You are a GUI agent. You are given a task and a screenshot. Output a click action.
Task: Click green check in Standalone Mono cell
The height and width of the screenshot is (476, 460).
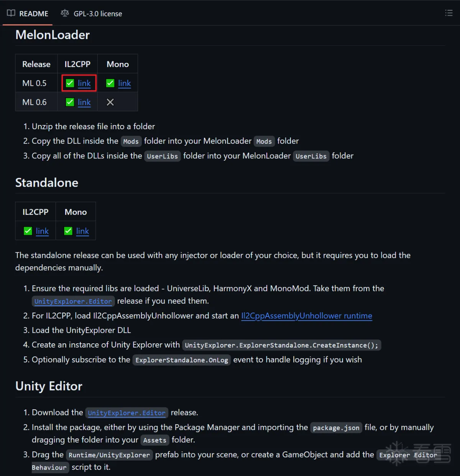click(x=68, y=231)
